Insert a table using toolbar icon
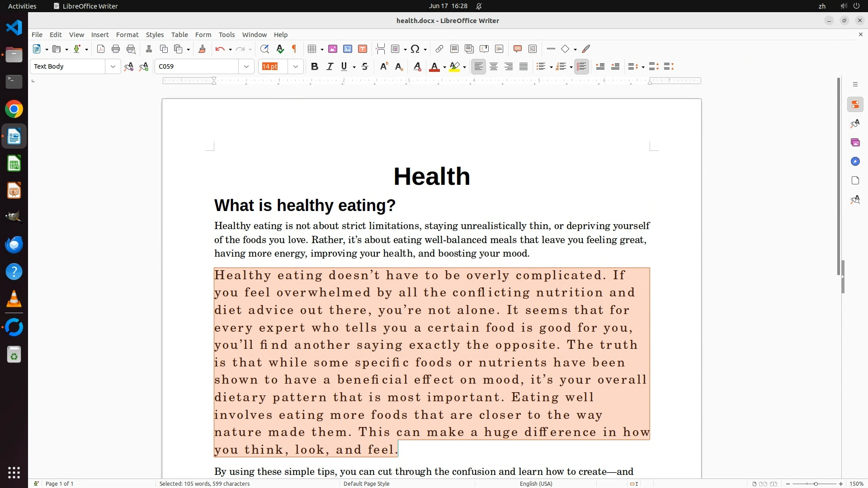This screenshot has width=868, height=488. pyautogui.click(x=311, y=49)
